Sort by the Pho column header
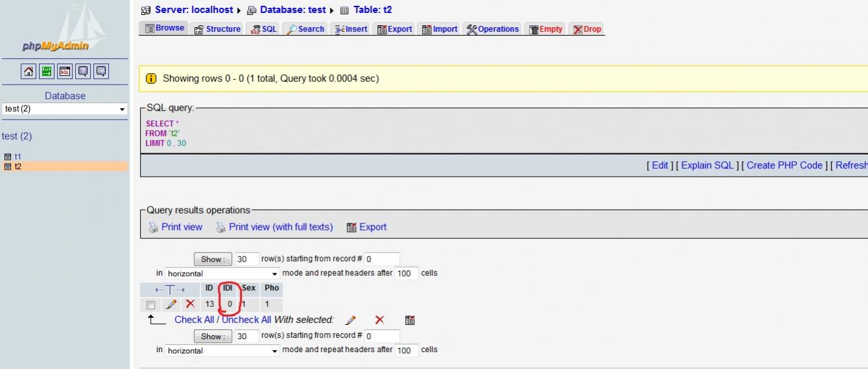Screen dimensions: 868x369 click(x=272, y=288)
